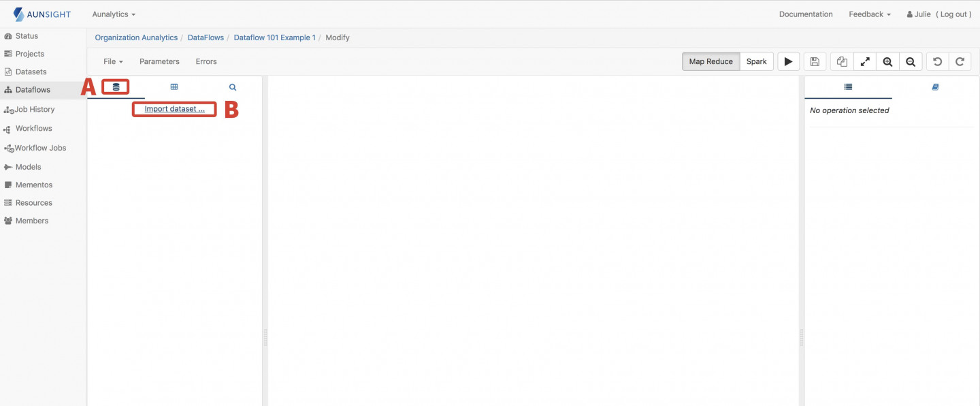Zoom out on the dataflow canvas
This screenshot has width=980, height=406.
911,61
